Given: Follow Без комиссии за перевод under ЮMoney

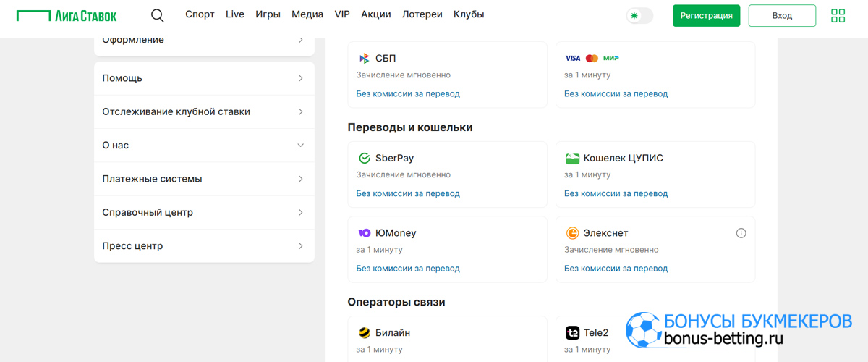Looking at the screenshot, I should [408, 269].
